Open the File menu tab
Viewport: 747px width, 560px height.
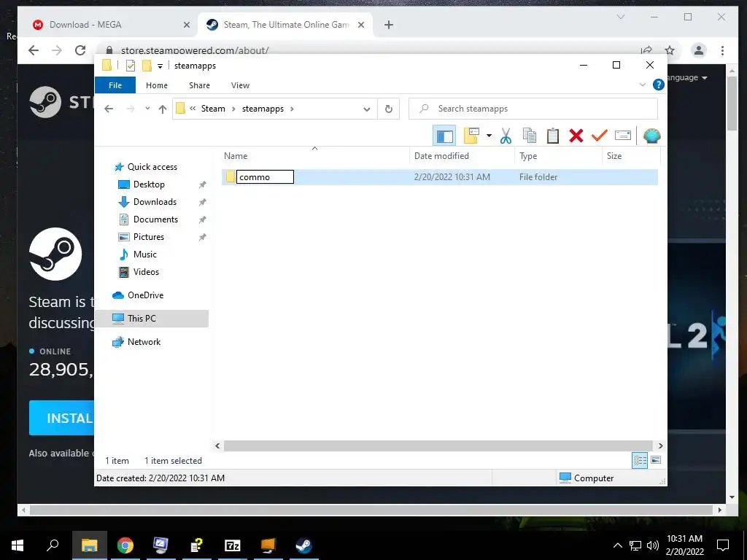click(x=115, y=85)
